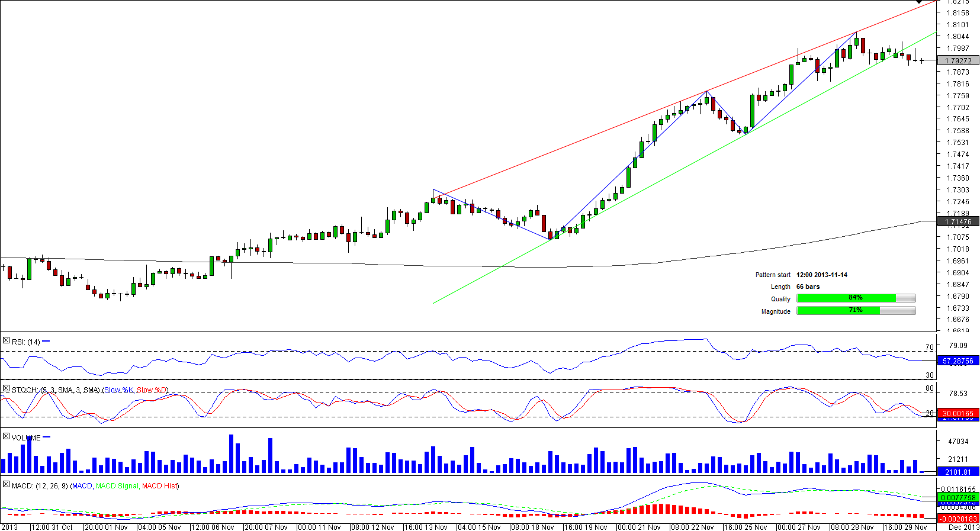Viewport: 980px width, 531px height.
Task: Click the volume value tag 2101.81
Action: point(958,472)
